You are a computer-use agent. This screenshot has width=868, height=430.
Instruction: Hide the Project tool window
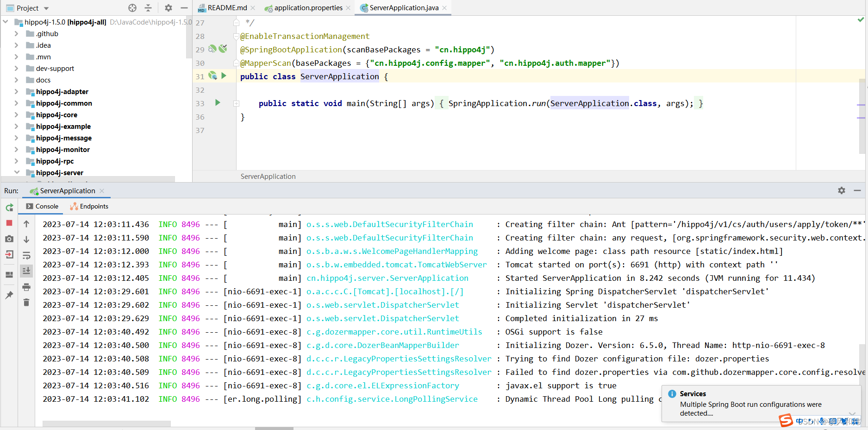184,8
